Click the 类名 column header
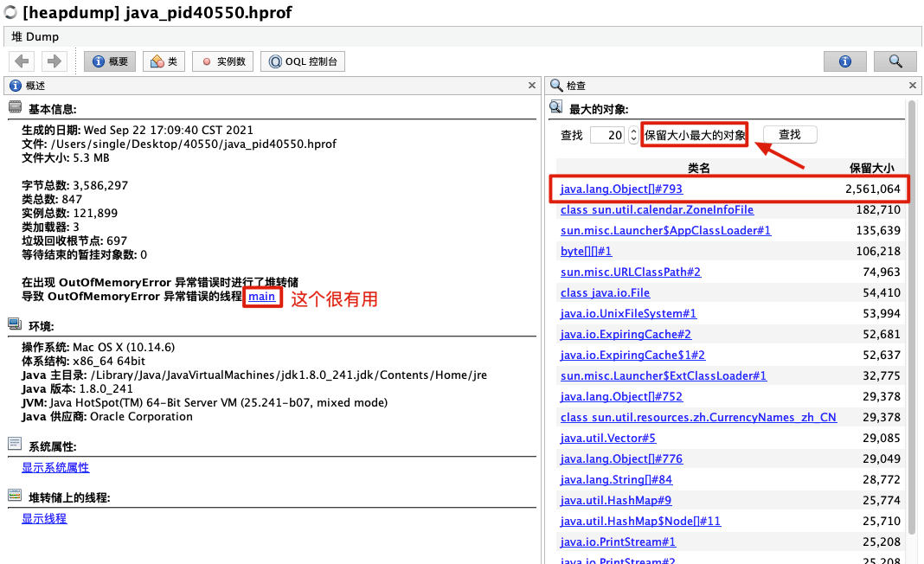Viewport: 924px width, 564px height. (x=698, y=169)
